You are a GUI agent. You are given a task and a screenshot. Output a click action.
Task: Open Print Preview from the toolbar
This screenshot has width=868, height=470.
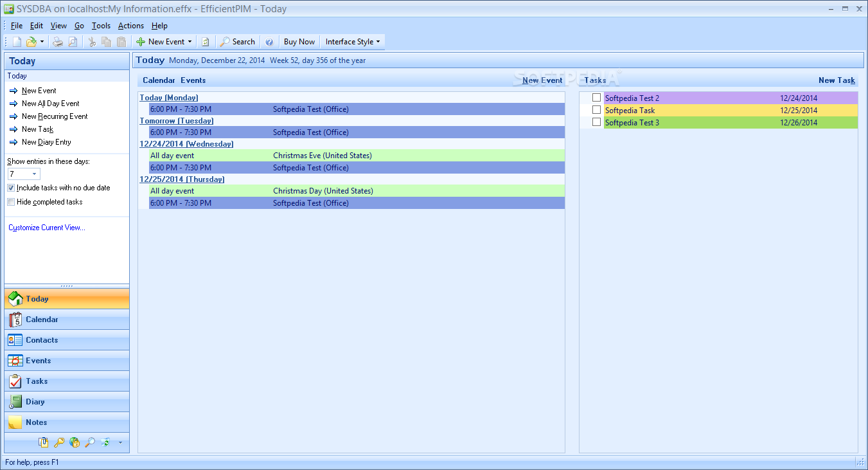pyautogui.click(x=73, y=42)
